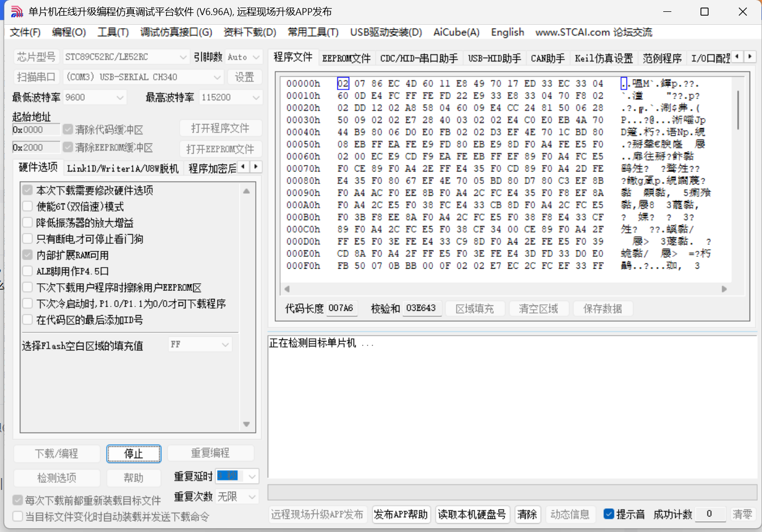The width and height of the screenshot is (762, 532).
Task: Click 校验和 value 03E643 field
Action: point(421,308)
